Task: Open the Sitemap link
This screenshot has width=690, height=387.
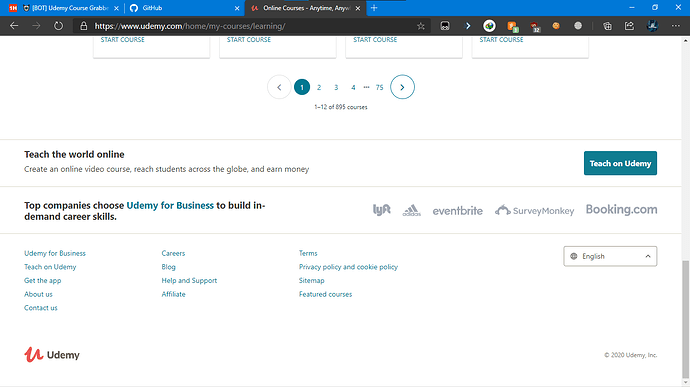Action: [312, 280]
